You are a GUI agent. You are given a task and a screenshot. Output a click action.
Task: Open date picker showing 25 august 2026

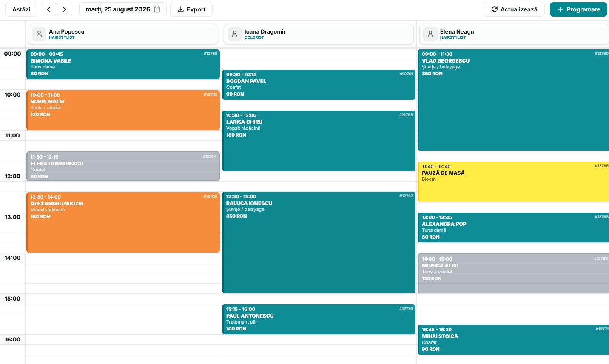(123, 9)
